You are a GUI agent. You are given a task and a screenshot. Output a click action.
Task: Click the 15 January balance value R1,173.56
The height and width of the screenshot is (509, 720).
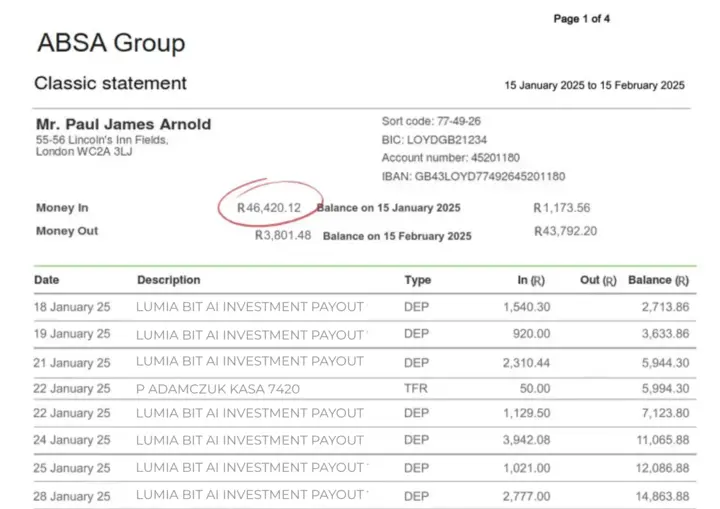(x=562, y=208)
